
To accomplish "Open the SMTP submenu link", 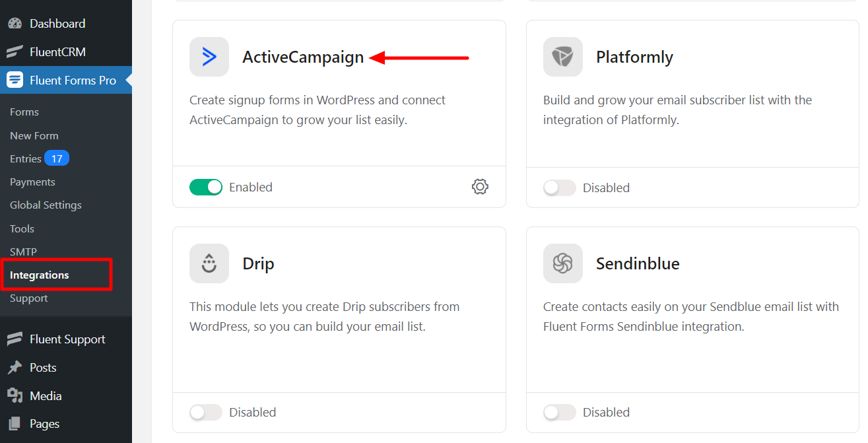I will tap(23, 252).
